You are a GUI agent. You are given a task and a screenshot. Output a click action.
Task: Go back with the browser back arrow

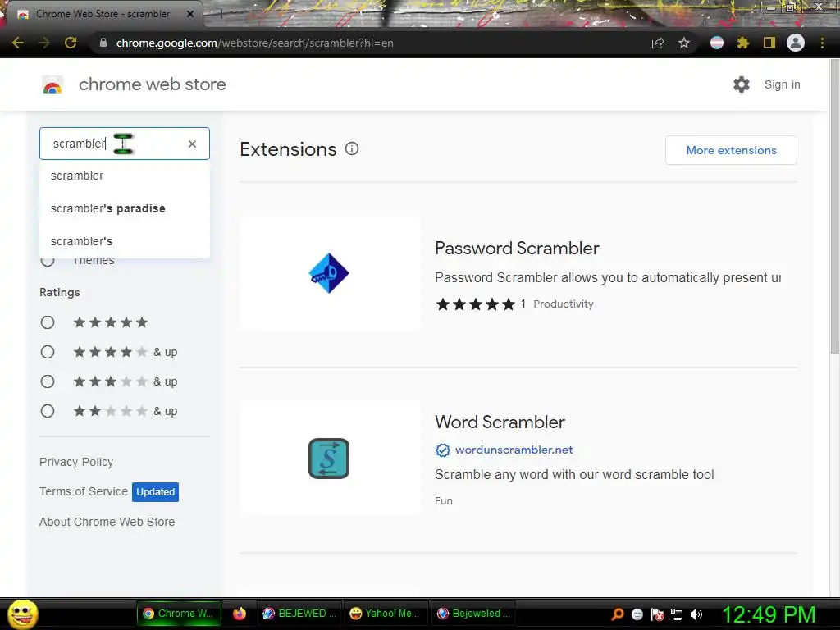tap(18, 43)
